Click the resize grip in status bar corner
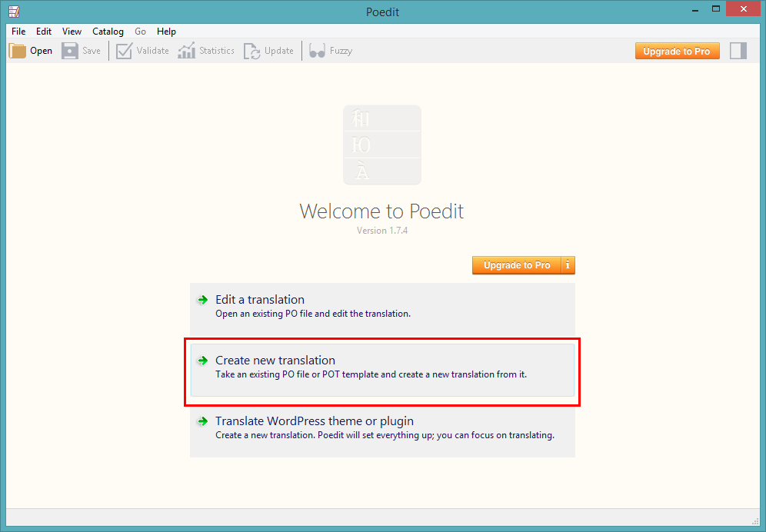The image size is (766, 532). tap(754, 520)
